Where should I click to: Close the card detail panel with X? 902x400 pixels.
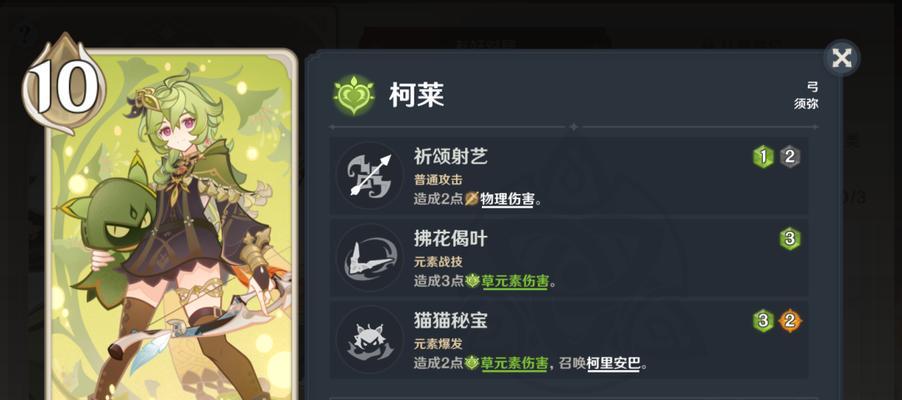click(x=842, y=58)
